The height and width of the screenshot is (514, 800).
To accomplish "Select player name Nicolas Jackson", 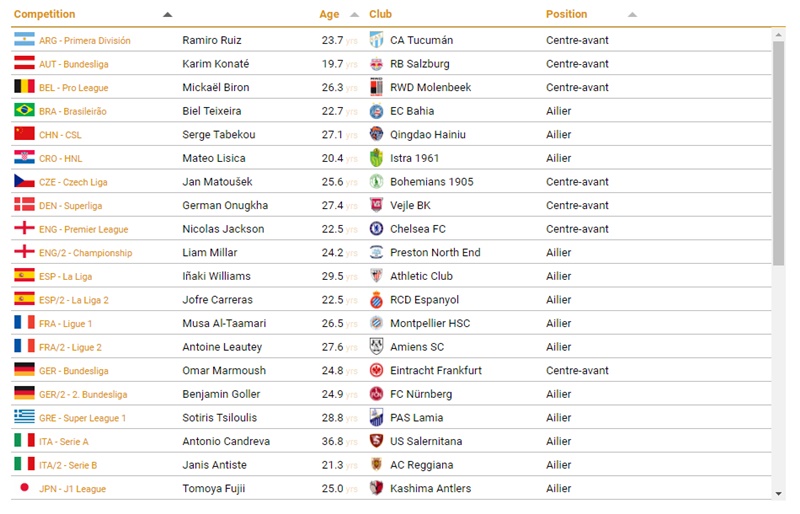I will pyautogui.click(x=223, y=229).
